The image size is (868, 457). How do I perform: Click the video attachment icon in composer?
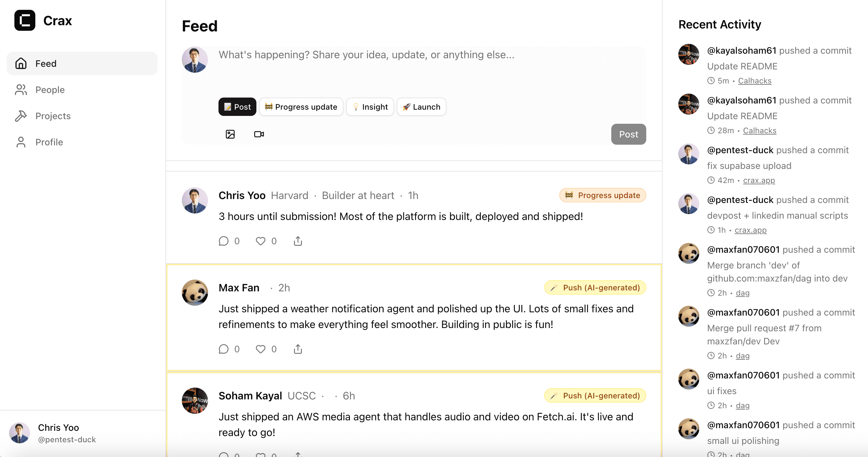[x=259, y=134]
